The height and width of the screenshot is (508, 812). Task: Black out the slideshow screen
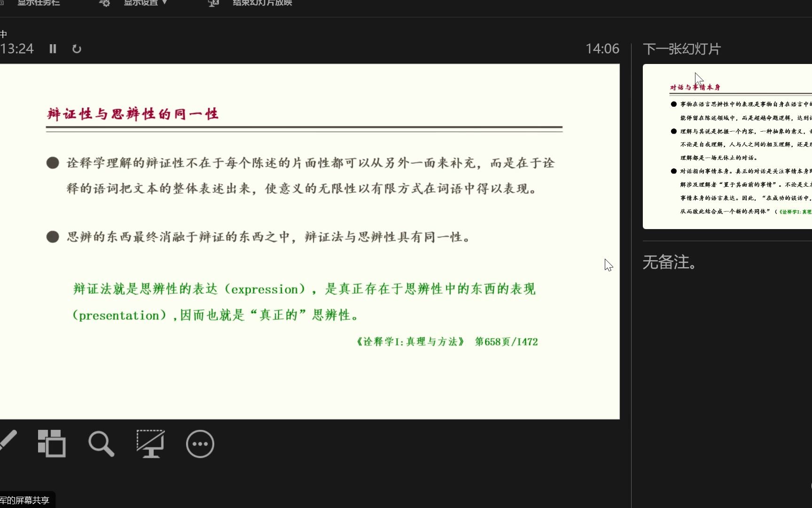(150, 444)
